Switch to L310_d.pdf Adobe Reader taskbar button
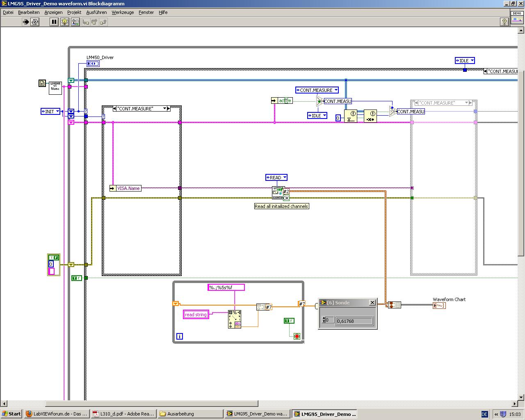 123,414
